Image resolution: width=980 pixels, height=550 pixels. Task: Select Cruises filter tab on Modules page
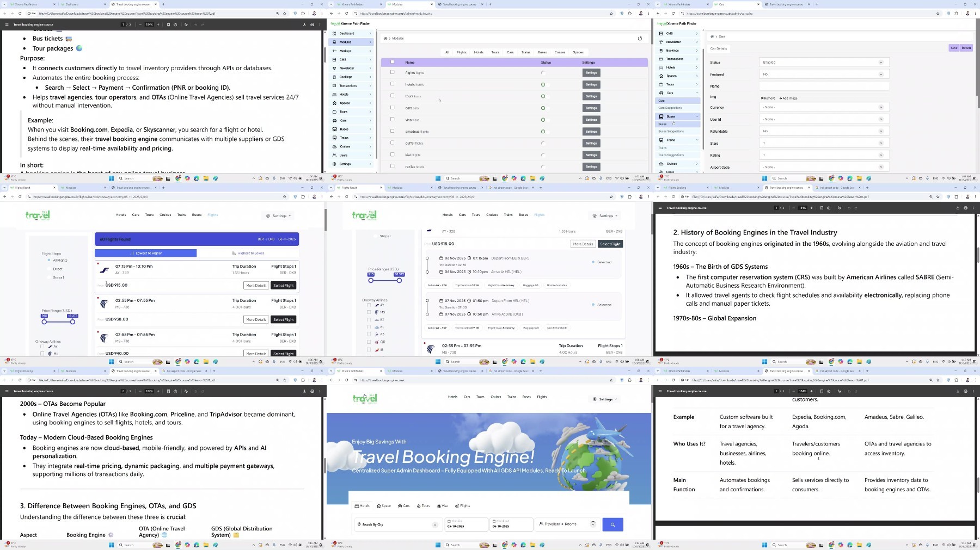click(x=560, y=52)
